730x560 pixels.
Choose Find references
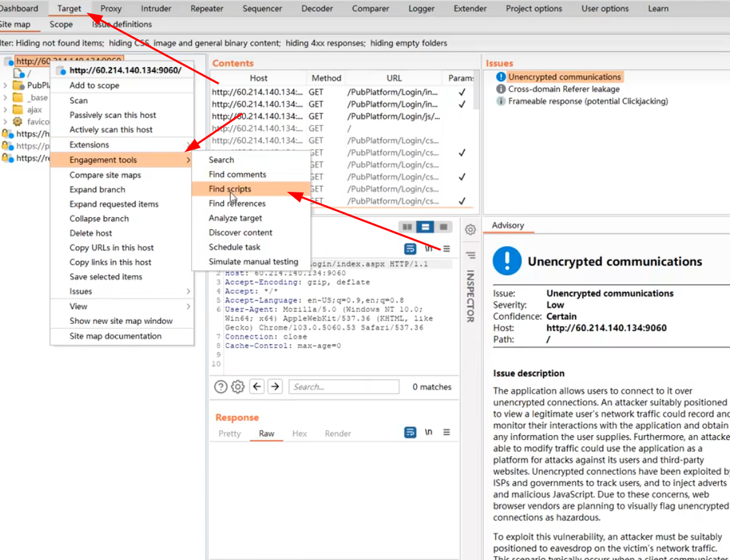click(251, 203)
